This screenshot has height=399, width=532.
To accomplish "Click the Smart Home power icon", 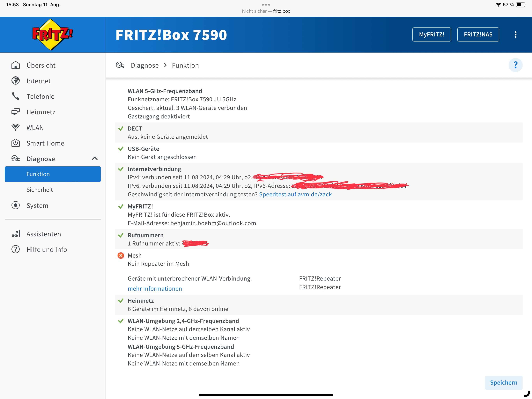I will 16,143.
